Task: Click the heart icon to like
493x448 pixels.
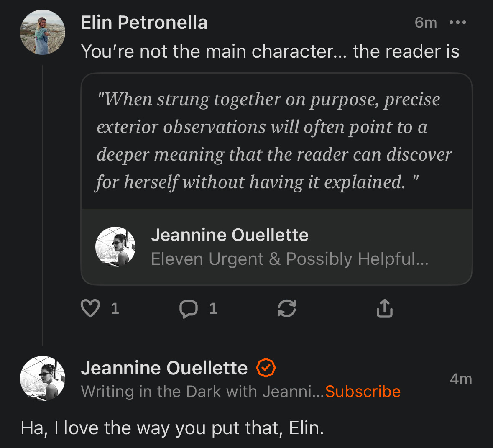Action: (89, 309)
